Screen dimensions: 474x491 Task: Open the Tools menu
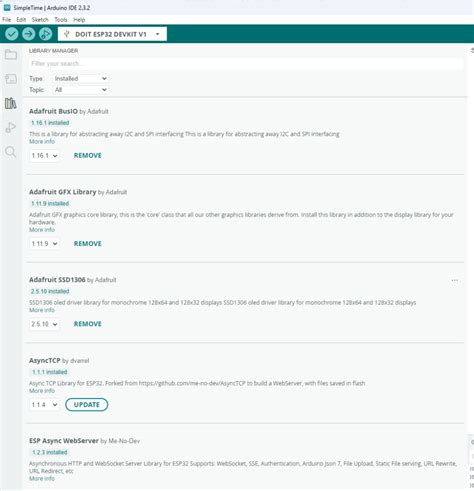coord(61,20)
